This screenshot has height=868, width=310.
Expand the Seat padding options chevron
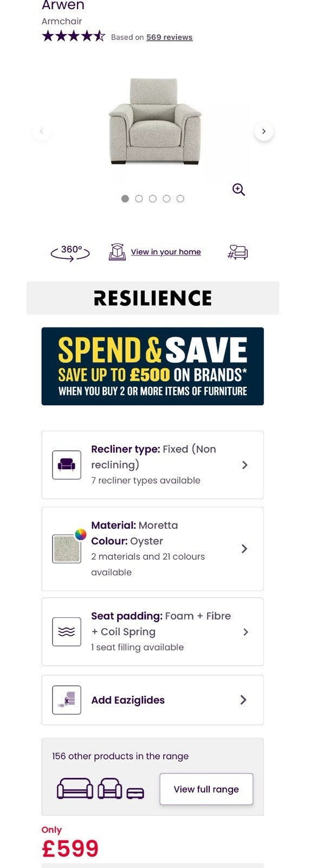tap(246, 632)
